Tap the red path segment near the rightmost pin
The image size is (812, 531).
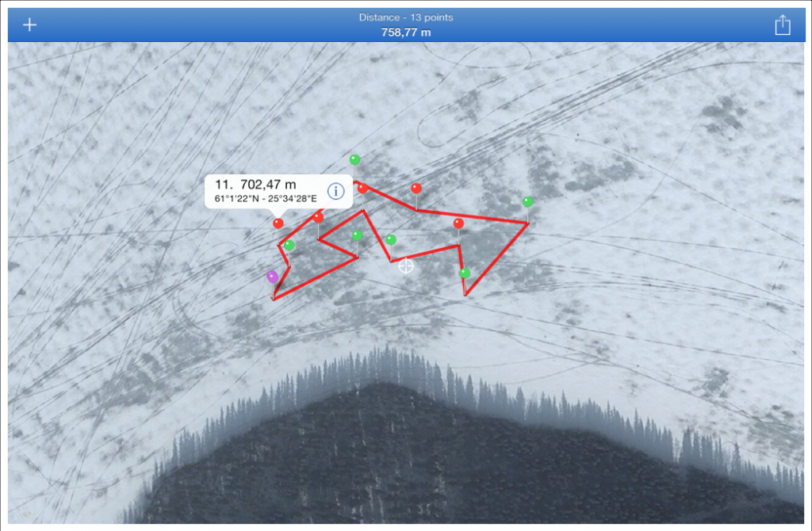click(x=497, y=259)
